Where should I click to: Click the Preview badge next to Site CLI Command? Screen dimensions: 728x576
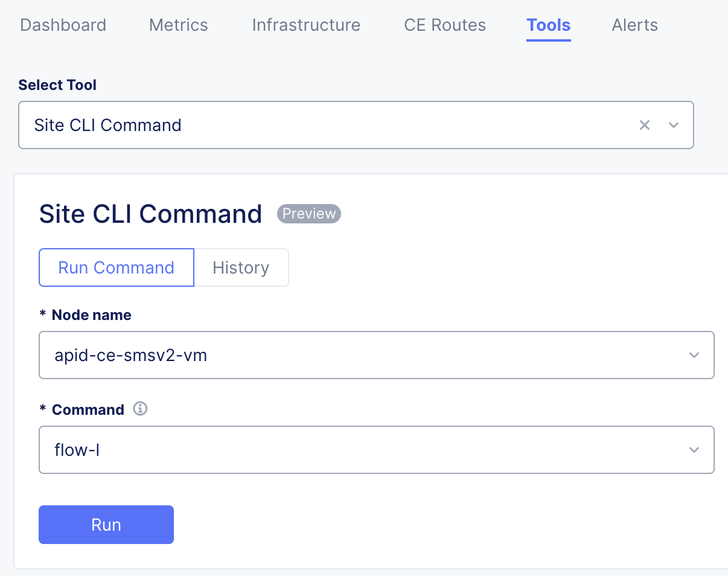308,213
